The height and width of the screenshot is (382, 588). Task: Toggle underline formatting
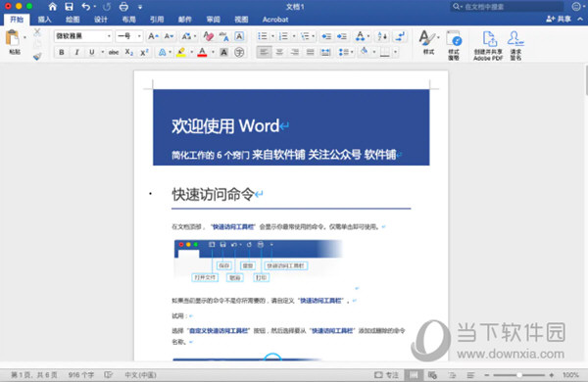[x=91, y=52]
